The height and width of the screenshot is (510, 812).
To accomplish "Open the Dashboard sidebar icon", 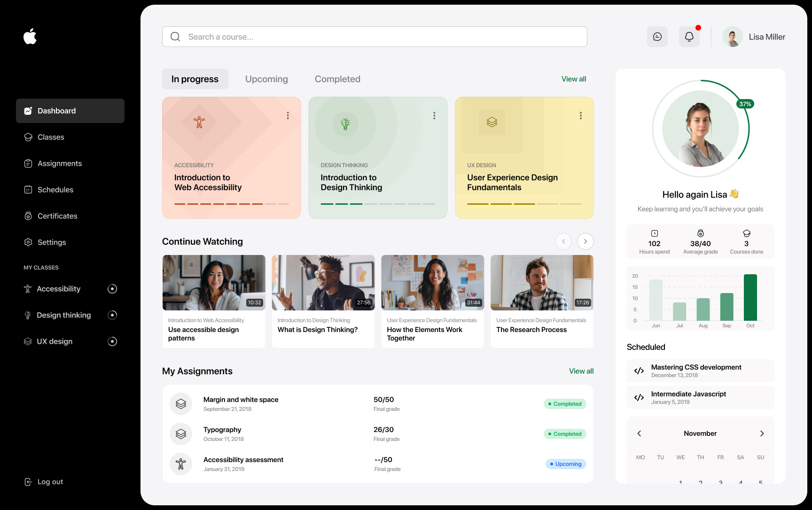I will click(28, 111).
